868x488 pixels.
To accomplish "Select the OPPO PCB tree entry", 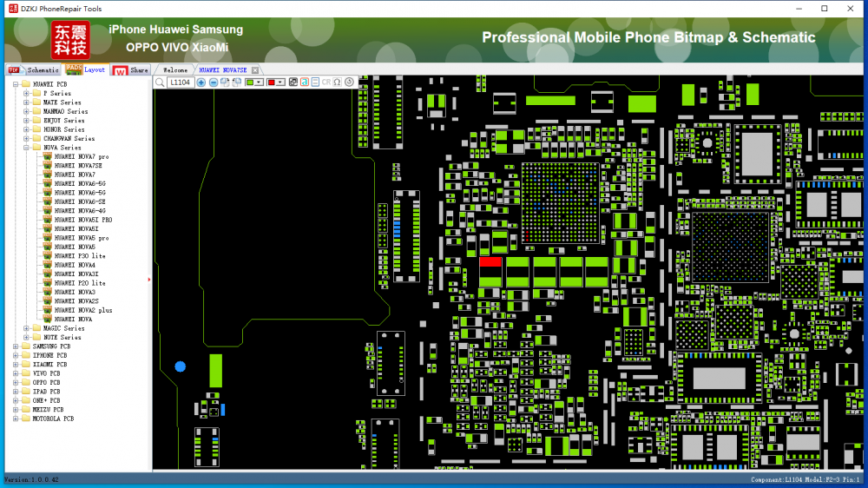I will 46,382.
